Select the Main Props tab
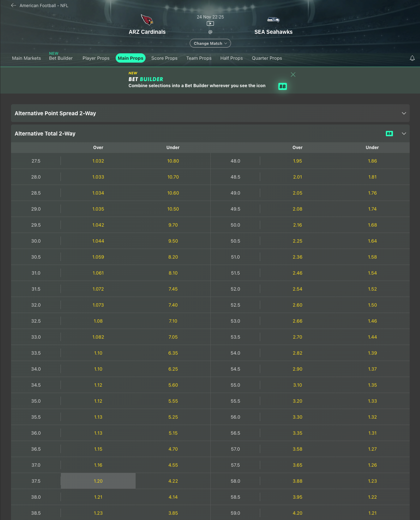Screen dimensions: 420x520 (x=131, y=58)
